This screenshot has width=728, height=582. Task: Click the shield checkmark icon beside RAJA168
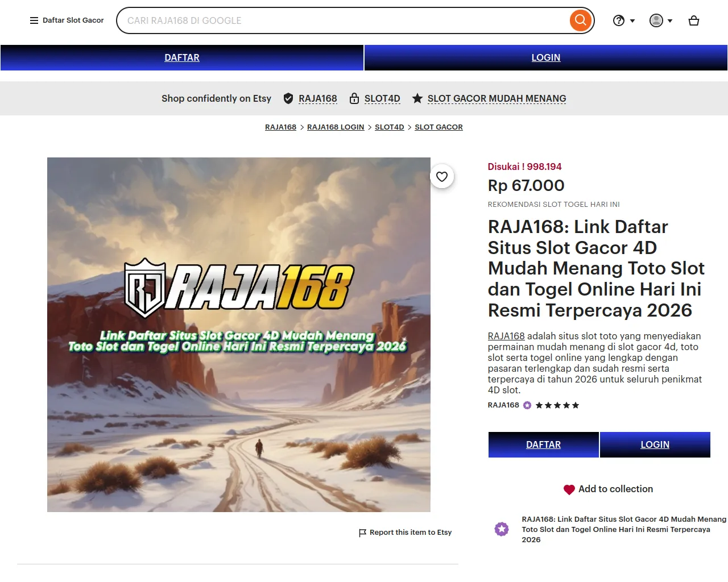[288, 98]
